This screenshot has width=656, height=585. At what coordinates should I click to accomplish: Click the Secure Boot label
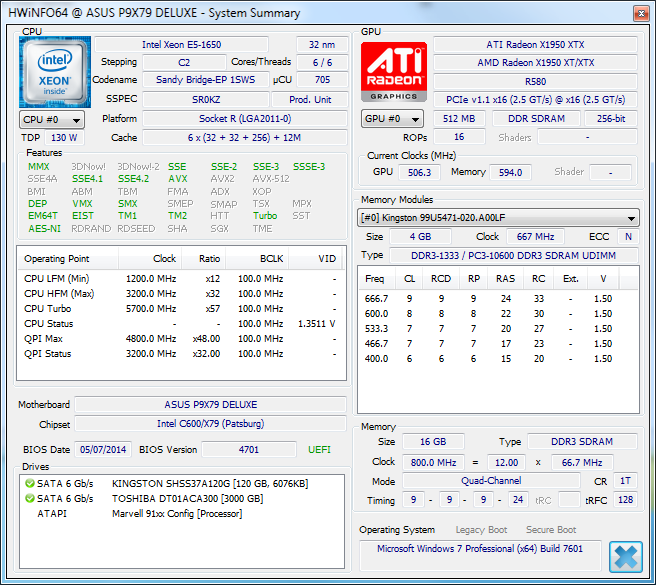[551, 530]
